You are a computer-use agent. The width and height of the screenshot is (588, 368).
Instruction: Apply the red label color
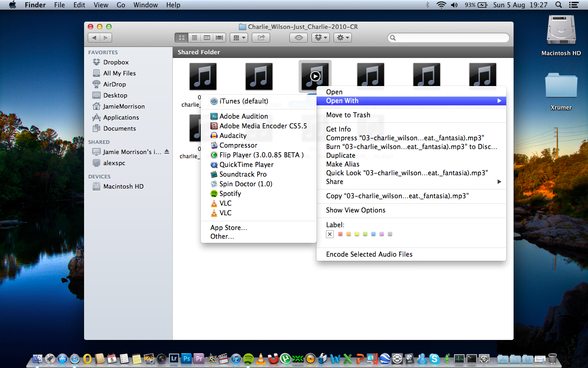[x=340, y=234]
